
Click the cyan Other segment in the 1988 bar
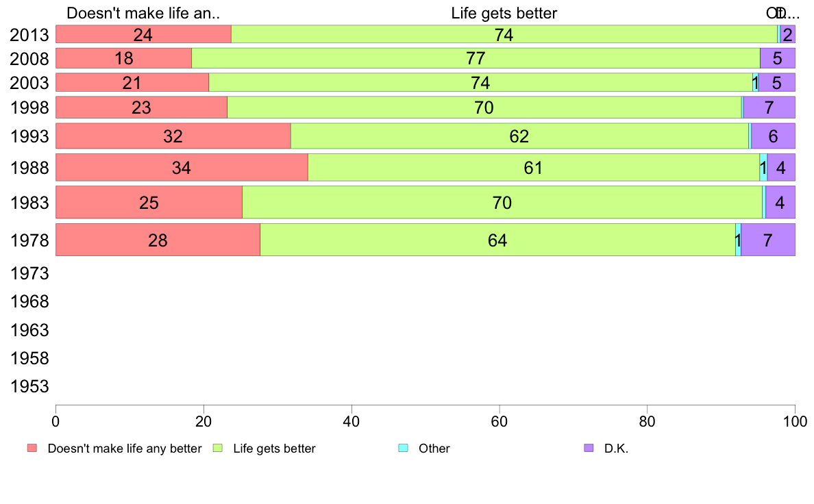point(763,167)
